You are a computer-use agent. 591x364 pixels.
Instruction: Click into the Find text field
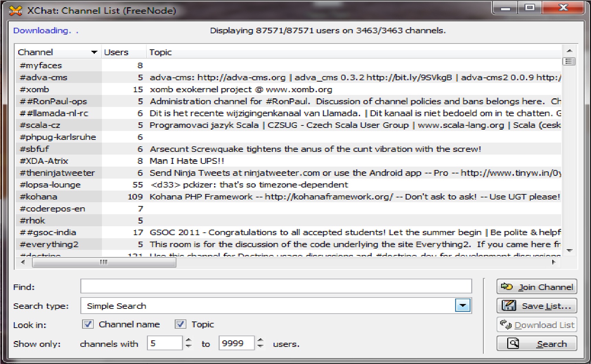tap(276, 286)
